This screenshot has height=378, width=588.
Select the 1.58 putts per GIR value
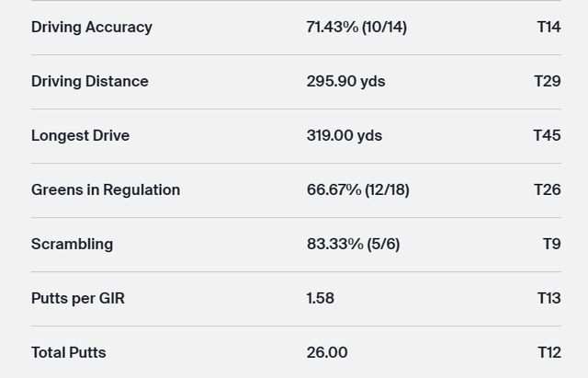coord(321,298)
